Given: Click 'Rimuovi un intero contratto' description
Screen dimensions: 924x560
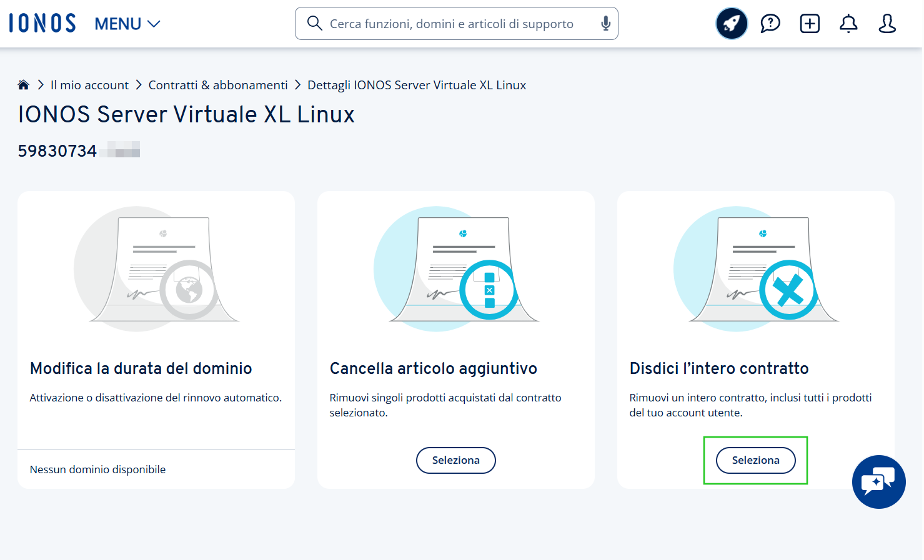Looking at the screenshot, I should coord(750,405).
